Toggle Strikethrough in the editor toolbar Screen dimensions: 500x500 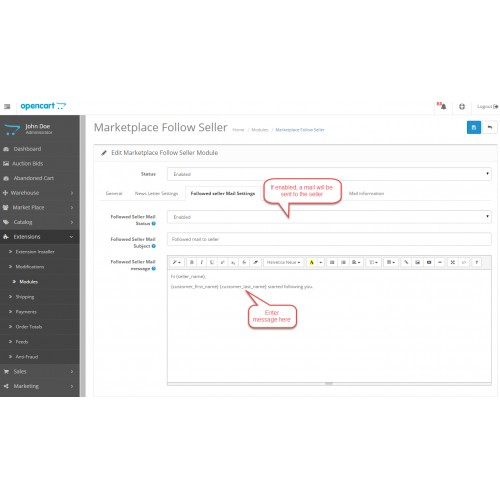[244, 263]
